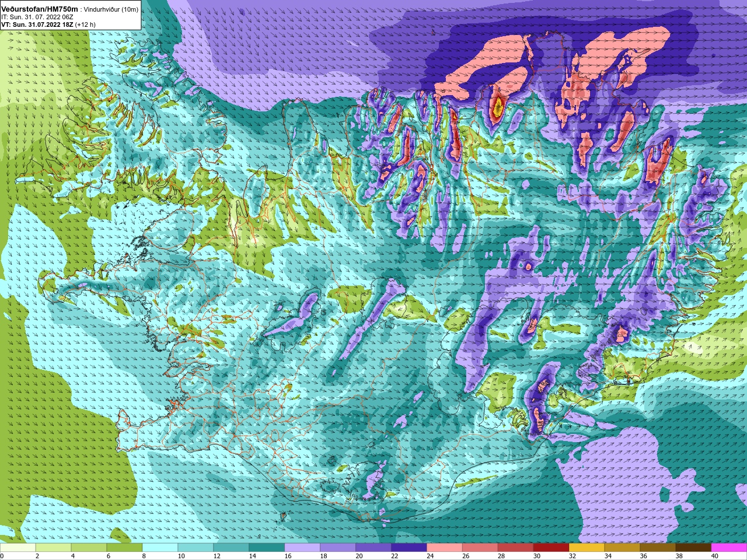
Task: Select the 14–16 legend color swatch
Action: (267, 548)
